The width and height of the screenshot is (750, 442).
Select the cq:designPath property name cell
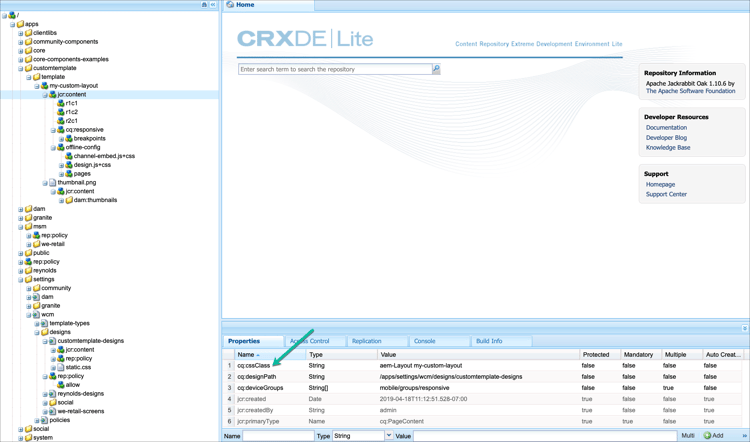click(256, 377)
